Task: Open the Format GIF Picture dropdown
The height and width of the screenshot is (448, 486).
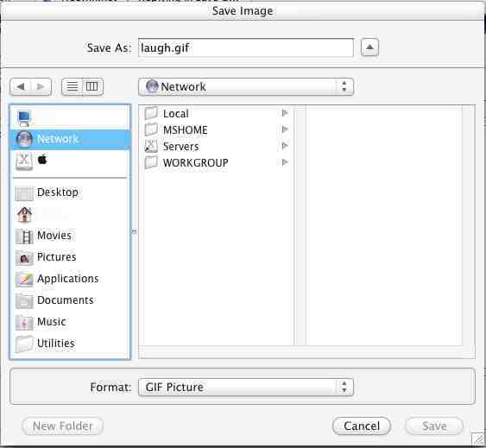Action: [246, 387]
